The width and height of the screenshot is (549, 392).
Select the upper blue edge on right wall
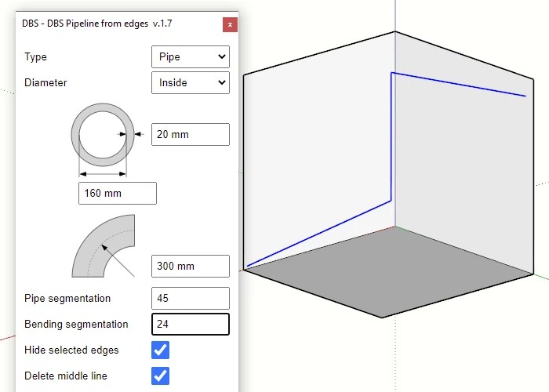point(458,85)
